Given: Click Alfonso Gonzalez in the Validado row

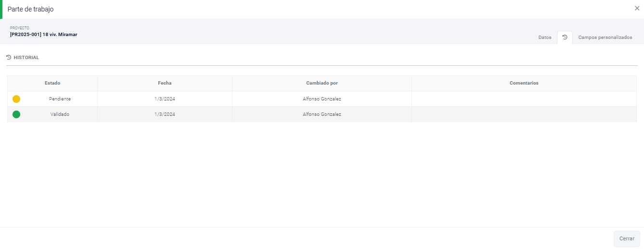Looking at the screenshot, I should (x=322, y=114).
